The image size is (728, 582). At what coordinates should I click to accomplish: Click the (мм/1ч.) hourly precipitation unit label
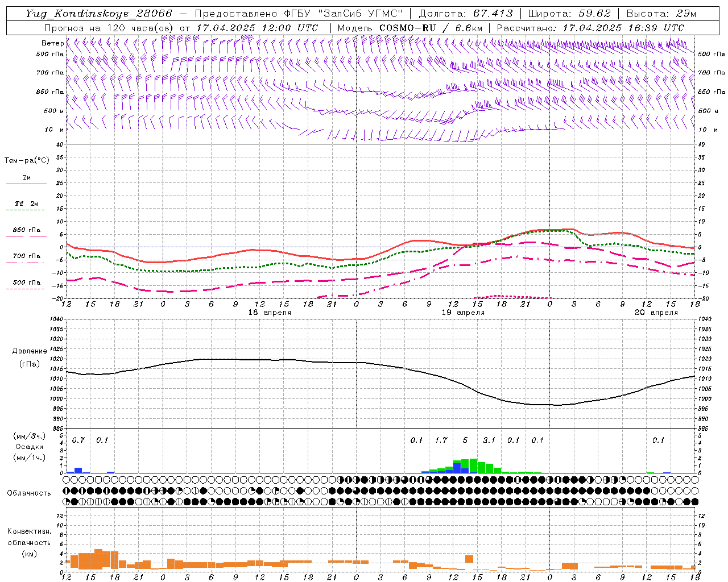click(x=30, y=458)
